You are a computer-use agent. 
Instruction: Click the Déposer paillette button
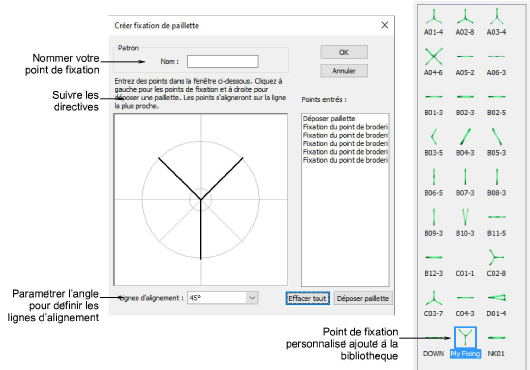coord(363,298)
